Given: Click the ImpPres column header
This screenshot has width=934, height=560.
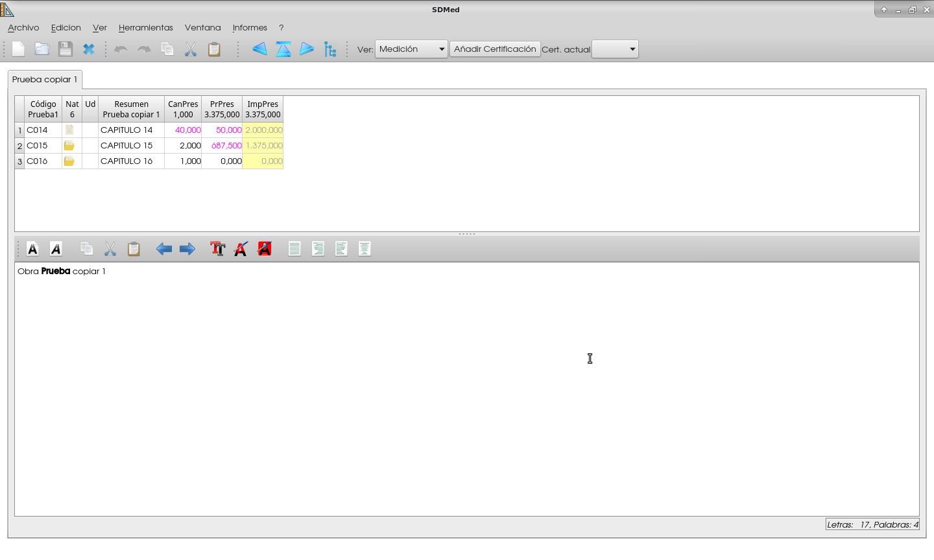Looking at the screenshot, I should click(x=263, y=109).
